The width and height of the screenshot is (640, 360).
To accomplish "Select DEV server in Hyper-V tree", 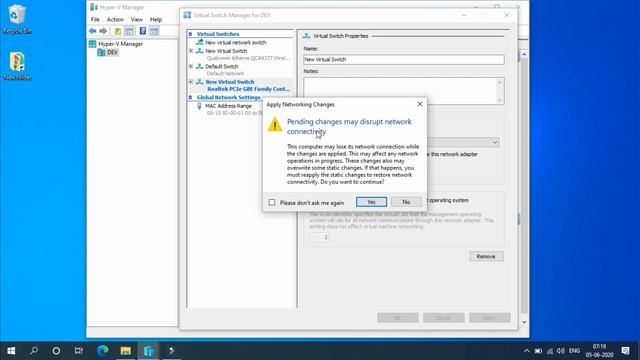I will [112, 52].
